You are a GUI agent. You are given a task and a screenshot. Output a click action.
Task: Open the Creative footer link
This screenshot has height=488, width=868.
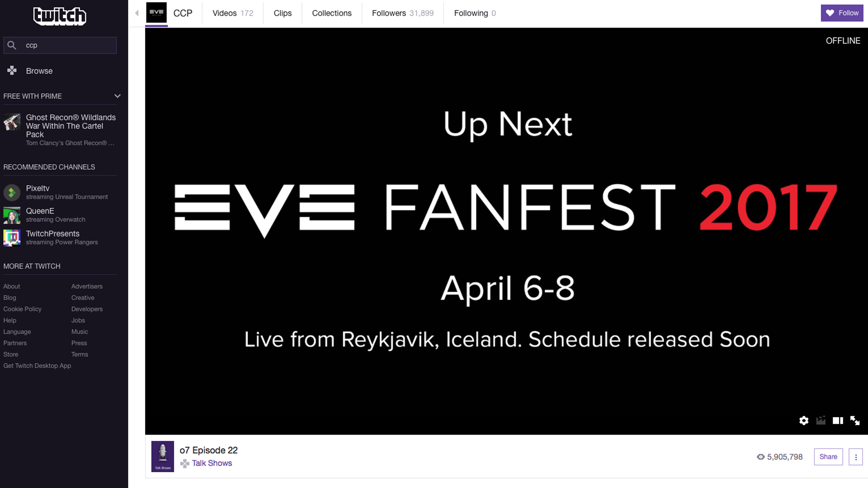(x=83, y=298)
